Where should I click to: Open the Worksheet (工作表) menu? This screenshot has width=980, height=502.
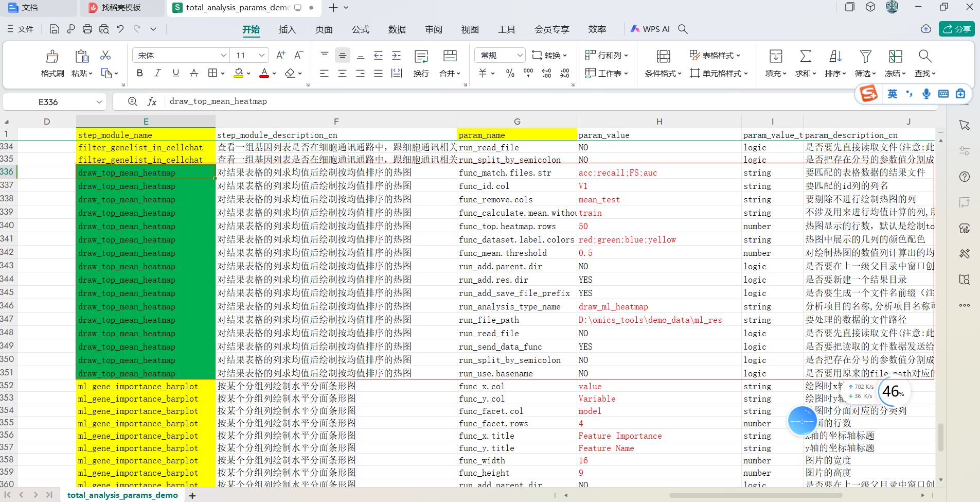(607, 73)
